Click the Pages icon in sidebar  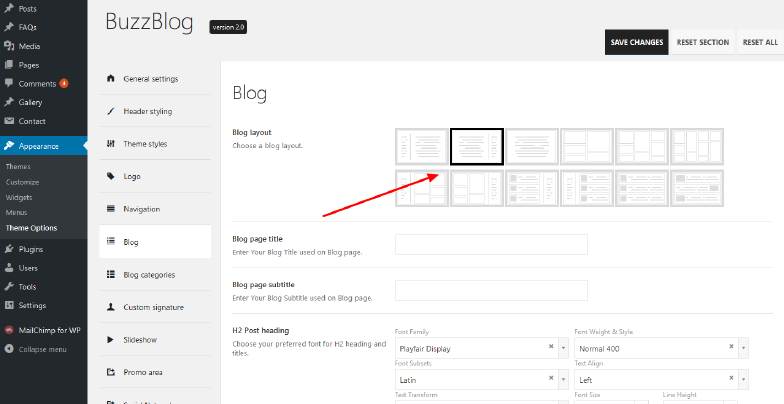tap(9, 64)
